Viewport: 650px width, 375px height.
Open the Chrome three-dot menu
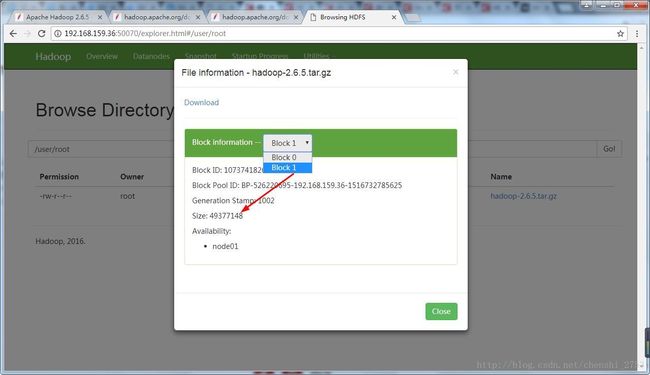(x=637, y=34)
